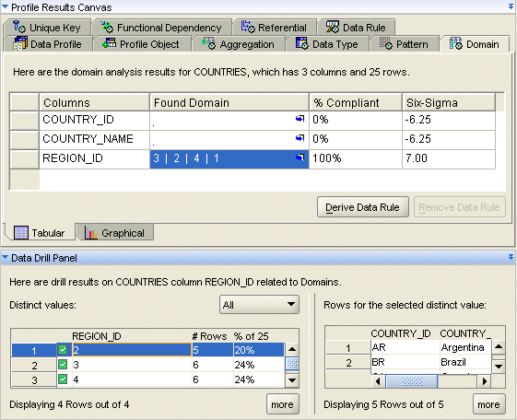Image resolution: width=517 pixels, height=420 pixels.
Task: Open the Profile Object tab
Action: tap(142, 44)
